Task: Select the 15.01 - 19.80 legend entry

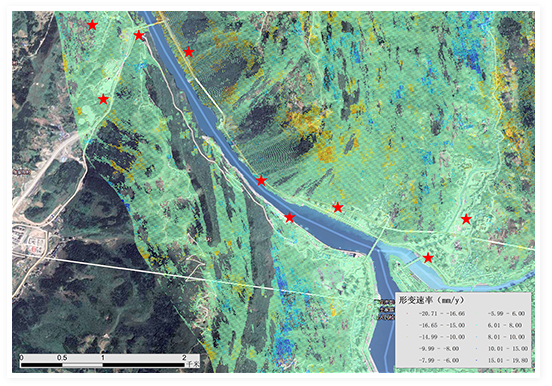Action: pyautogui.click(x=508, y=360)
